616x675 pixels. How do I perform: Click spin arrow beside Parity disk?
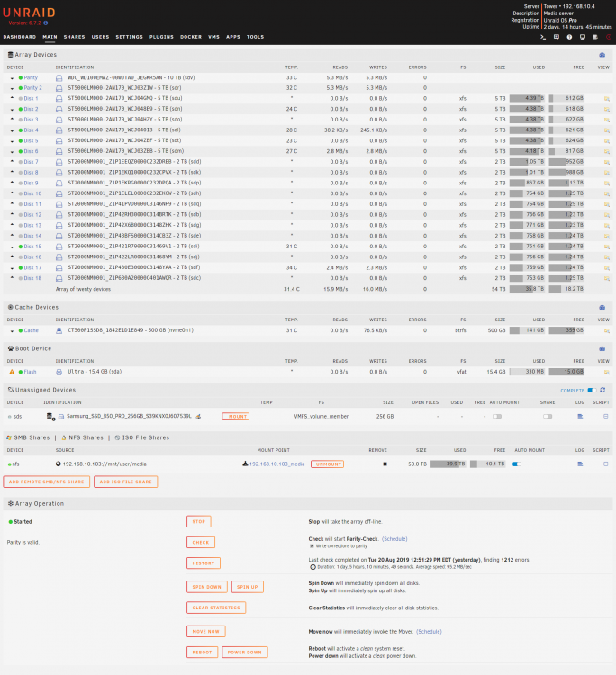tap(12, 78)
